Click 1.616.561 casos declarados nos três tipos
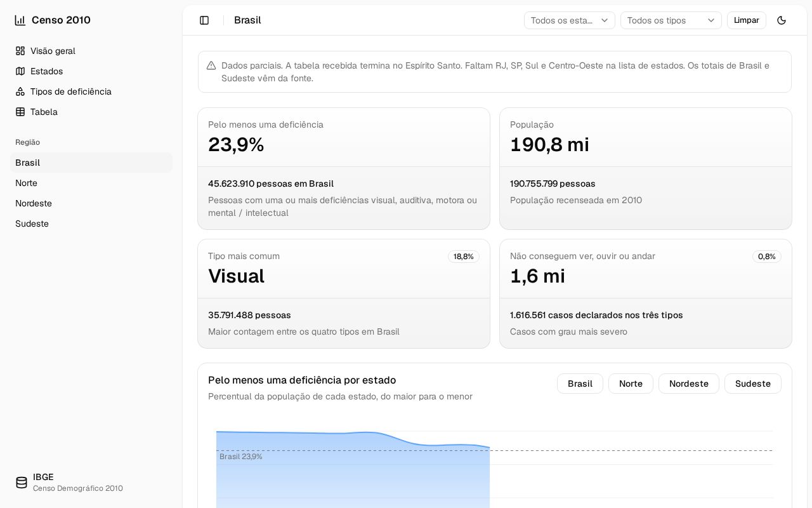This screenshot has height=508, width=812. pyautogui.click(x=596, y=315)
